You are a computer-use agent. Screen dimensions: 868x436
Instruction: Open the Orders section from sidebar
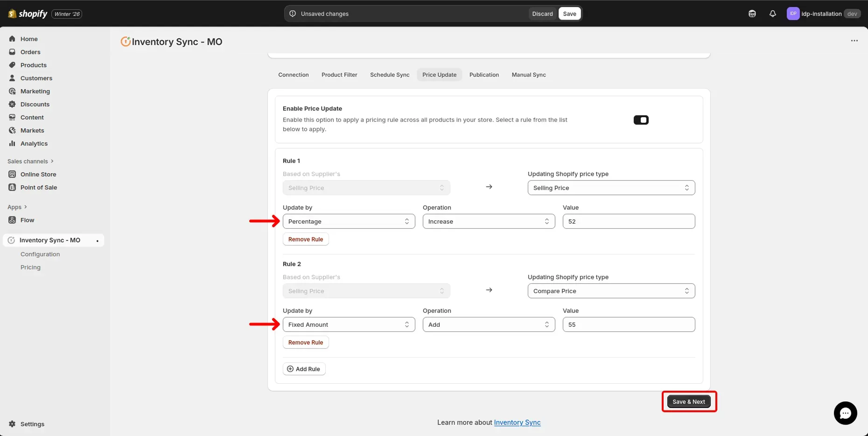pos(31,52)
